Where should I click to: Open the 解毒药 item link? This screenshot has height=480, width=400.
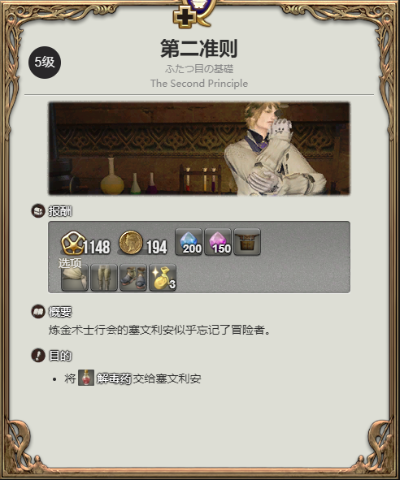point(114,379)
